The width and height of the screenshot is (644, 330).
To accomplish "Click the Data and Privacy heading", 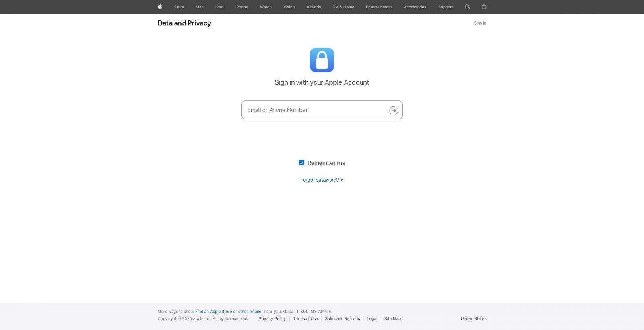I will 184,23.
